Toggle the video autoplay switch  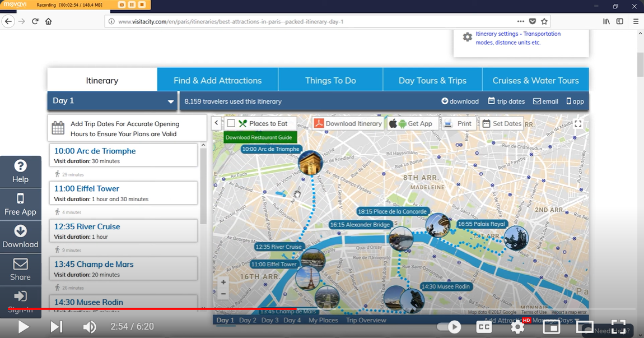click(449, 327)
